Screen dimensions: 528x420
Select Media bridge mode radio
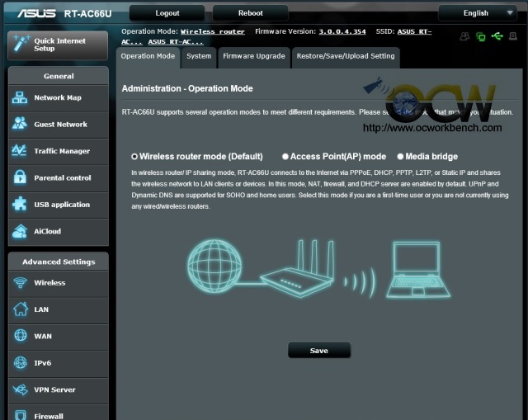tap(400, 157)
